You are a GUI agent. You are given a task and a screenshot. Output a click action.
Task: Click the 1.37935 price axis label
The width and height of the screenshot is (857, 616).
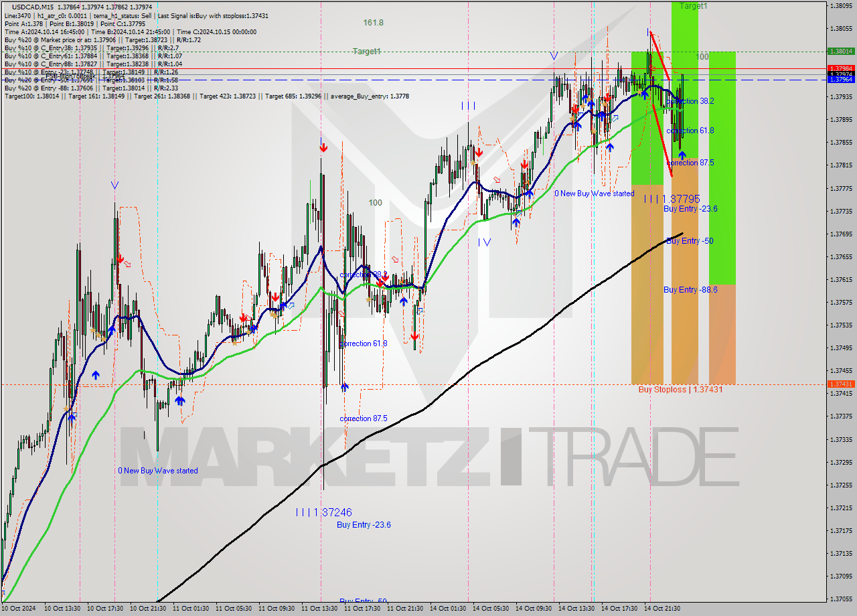tap(841, 97)
